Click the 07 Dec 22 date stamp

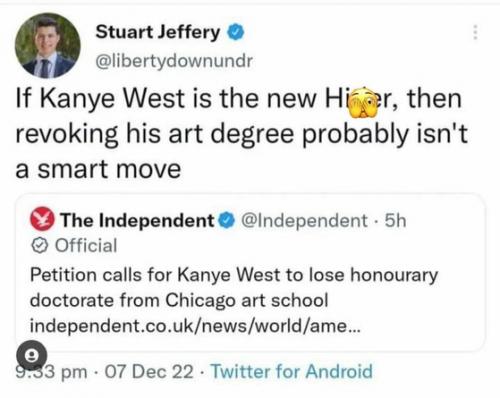[149, 371]
